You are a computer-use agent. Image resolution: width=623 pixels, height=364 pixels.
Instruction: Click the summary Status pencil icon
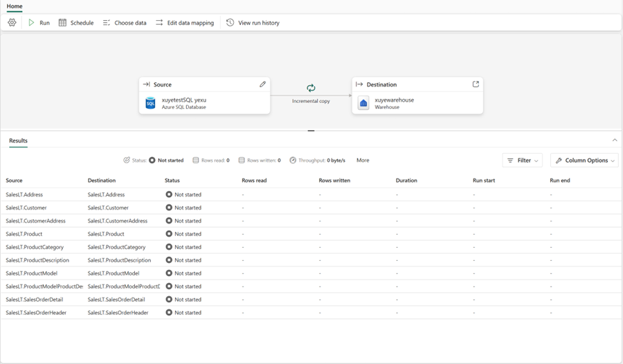click(127, 160)
